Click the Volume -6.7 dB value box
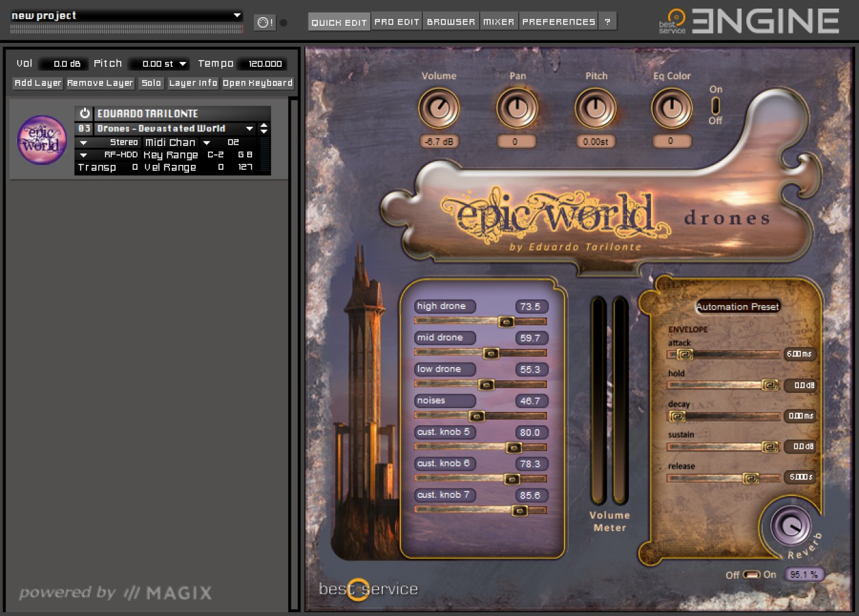Screen dimensions: 859x616 pos(439,141)
